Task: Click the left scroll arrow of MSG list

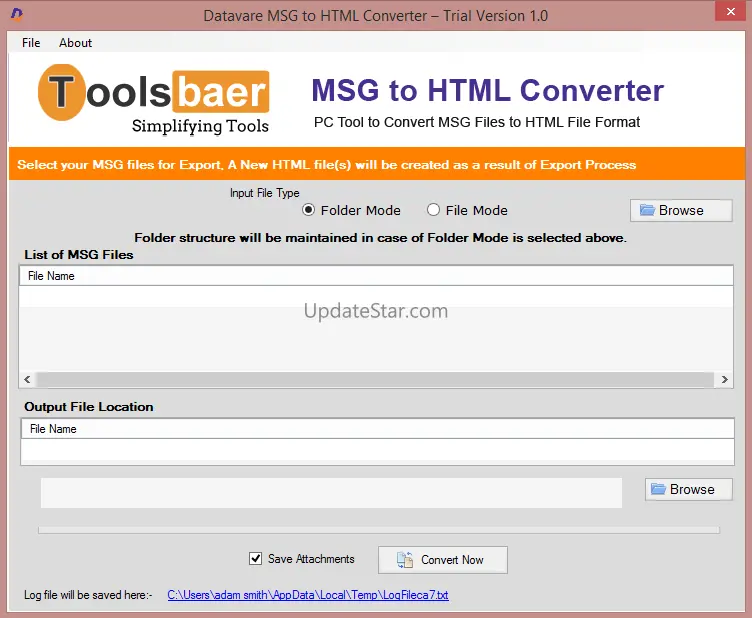Action: pyautogui.click(x=27, y=380)
